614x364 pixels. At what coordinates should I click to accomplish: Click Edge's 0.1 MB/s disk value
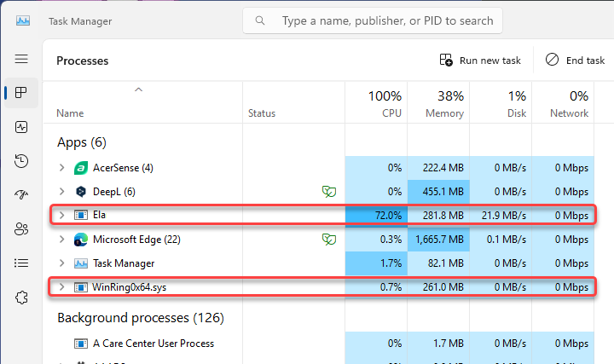[507, 240]
